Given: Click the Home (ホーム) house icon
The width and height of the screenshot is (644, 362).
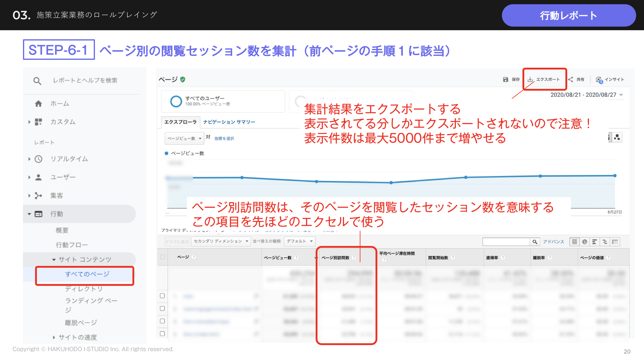Looking at the screenshot, I should [38, 104].
